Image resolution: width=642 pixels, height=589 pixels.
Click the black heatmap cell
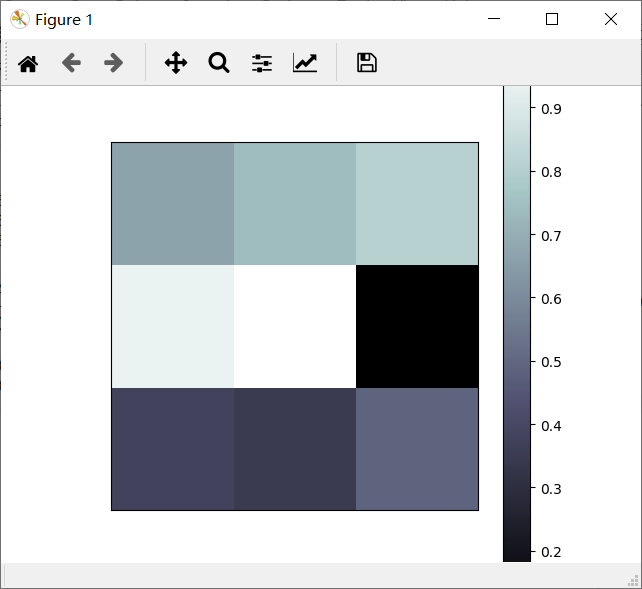(417, 326)
